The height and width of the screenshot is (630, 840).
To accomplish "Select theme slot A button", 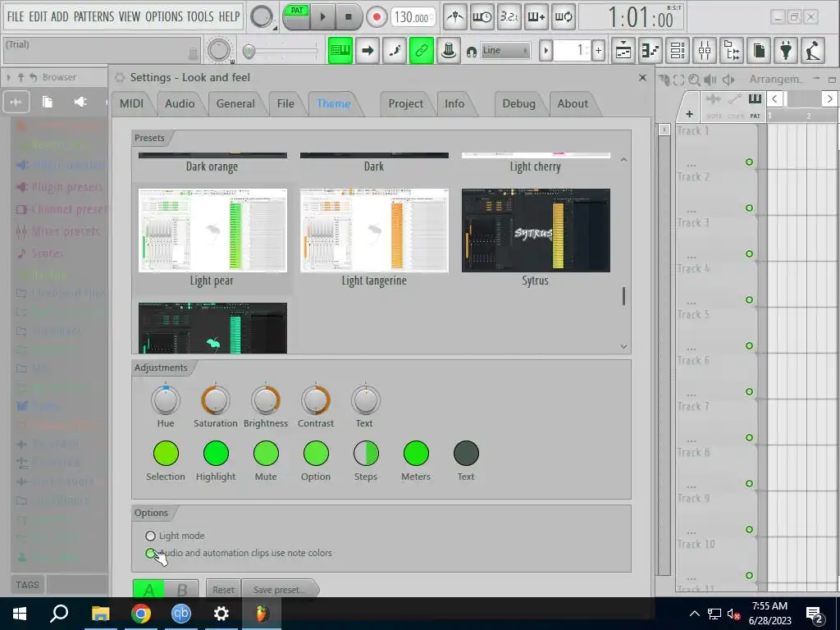I will click(x=149, y=589).
